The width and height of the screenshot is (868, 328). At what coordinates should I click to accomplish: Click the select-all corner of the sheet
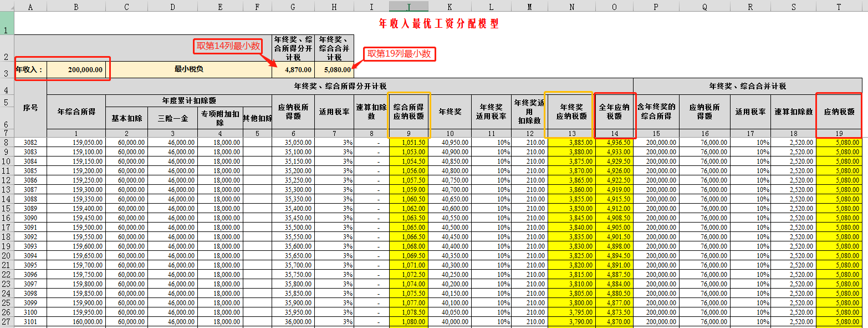(x=6, y=6)
